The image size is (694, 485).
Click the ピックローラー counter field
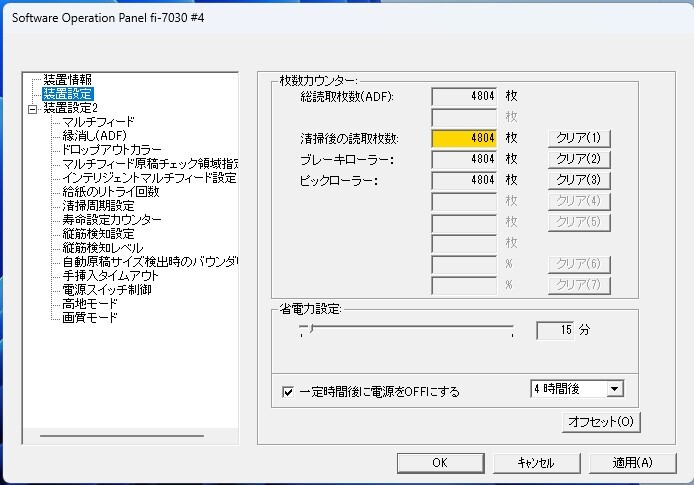(x=464, y=180)
